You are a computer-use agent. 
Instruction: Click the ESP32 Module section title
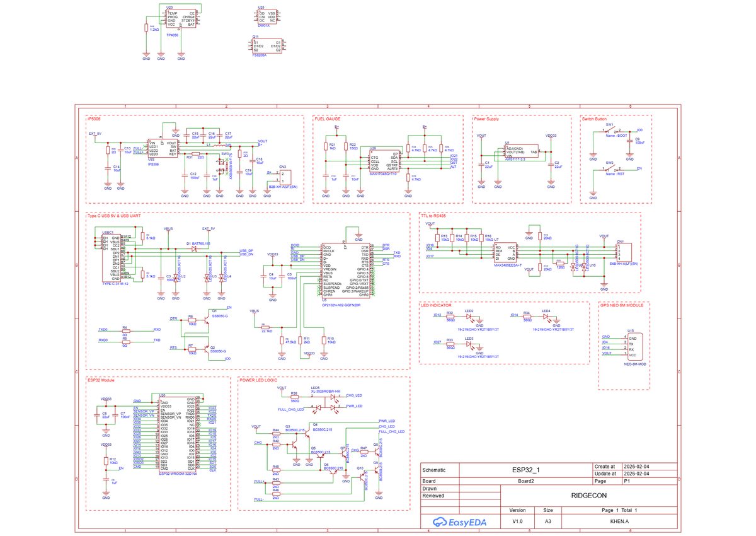[101, 380]
